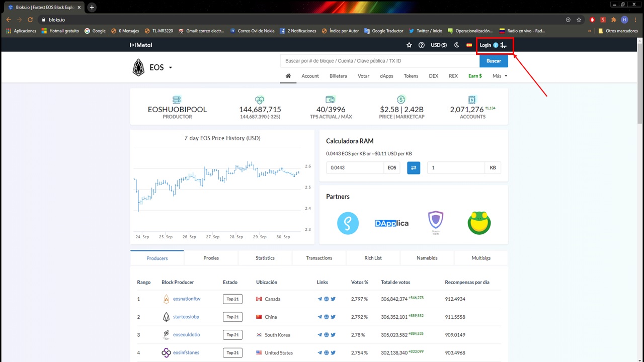This screenshot has height=362, width=644.
Task: Open a new browser tab
Action: point(92,8)
